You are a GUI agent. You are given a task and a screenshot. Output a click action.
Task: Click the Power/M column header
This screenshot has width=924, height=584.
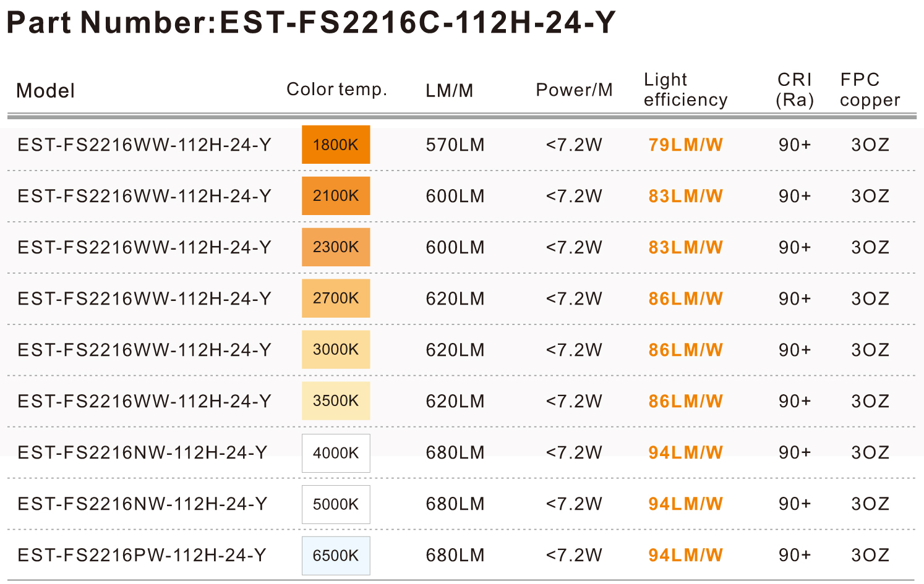(x=574, y=90)
